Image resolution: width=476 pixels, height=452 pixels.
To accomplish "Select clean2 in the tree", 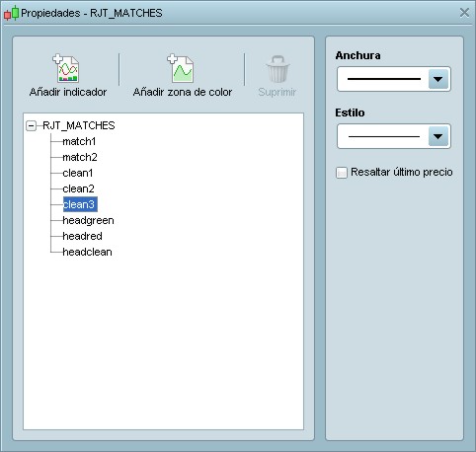I will pos(79,188).
